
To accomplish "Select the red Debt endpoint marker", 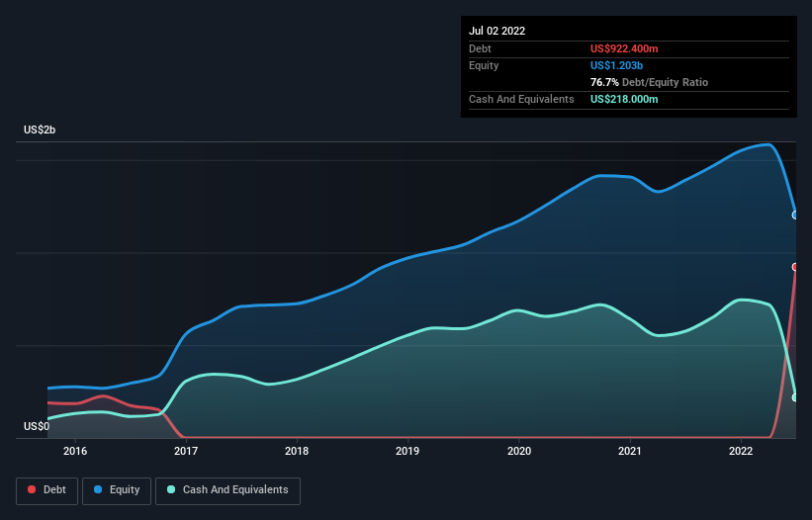I will tap(795, 267).
